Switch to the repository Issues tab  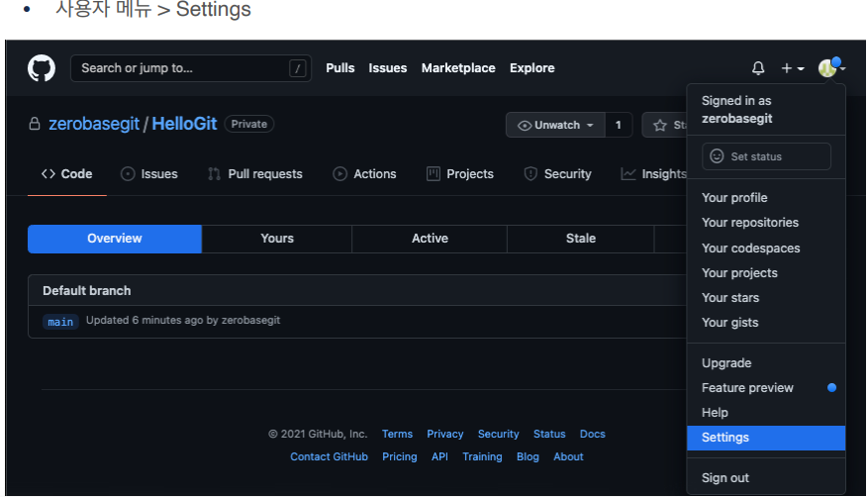149,174
